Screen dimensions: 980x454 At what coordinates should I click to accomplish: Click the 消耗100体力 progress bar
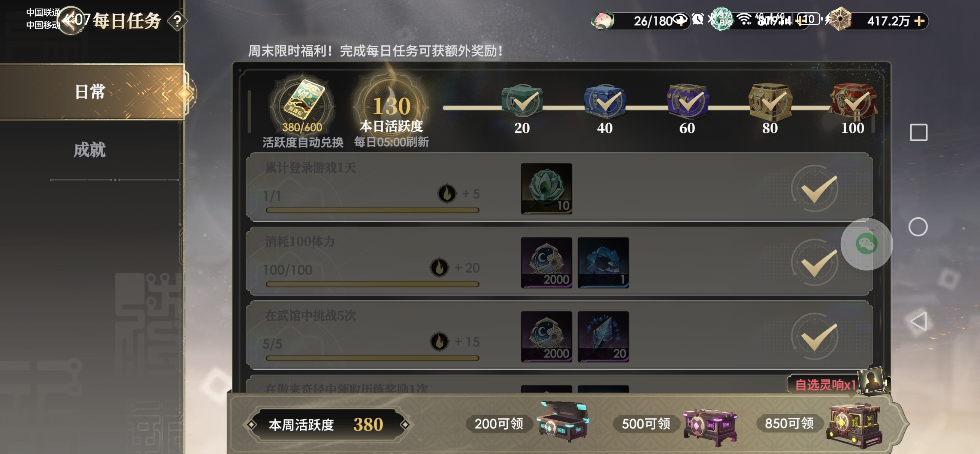[x=372, y=284]
